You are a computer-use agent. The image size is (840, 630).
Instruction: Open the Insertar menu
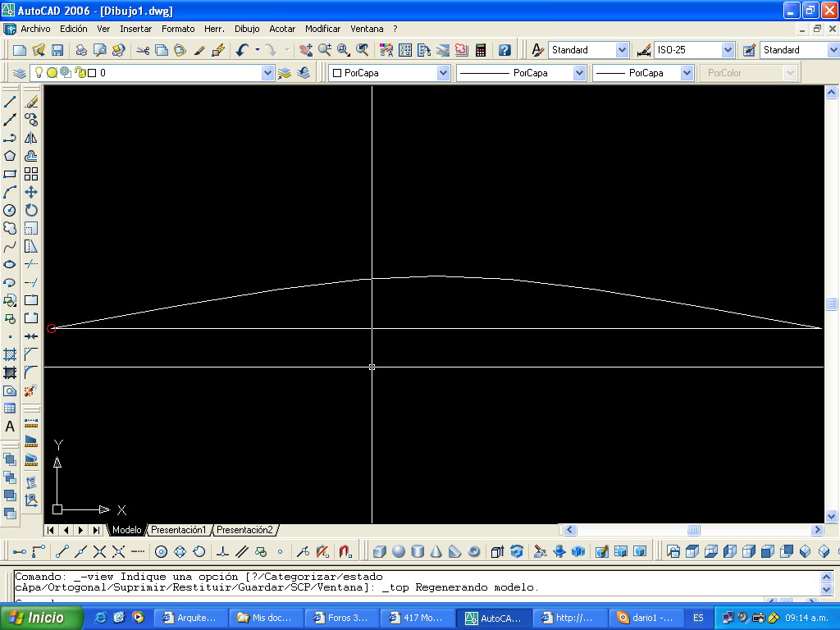tap(135, 29)
